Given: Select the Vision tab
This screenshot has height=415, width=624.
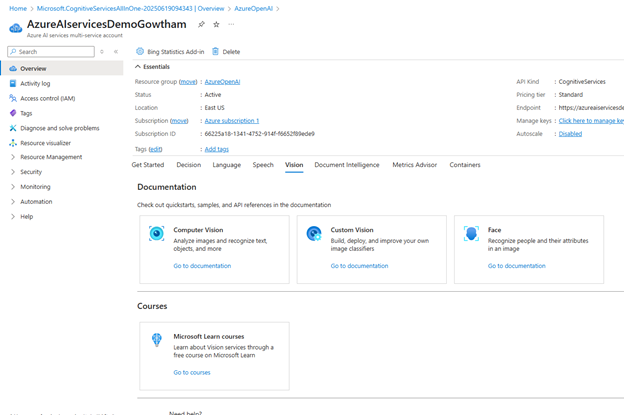Looking at the screenshot, I should 294,165.
